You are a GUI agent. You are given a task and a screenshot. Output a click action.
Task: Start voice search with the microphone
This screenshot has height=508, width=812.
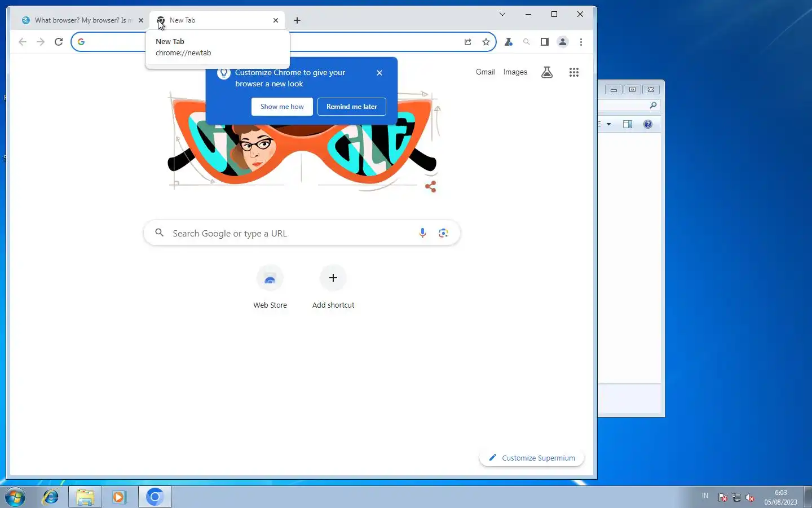coord(422,233)
